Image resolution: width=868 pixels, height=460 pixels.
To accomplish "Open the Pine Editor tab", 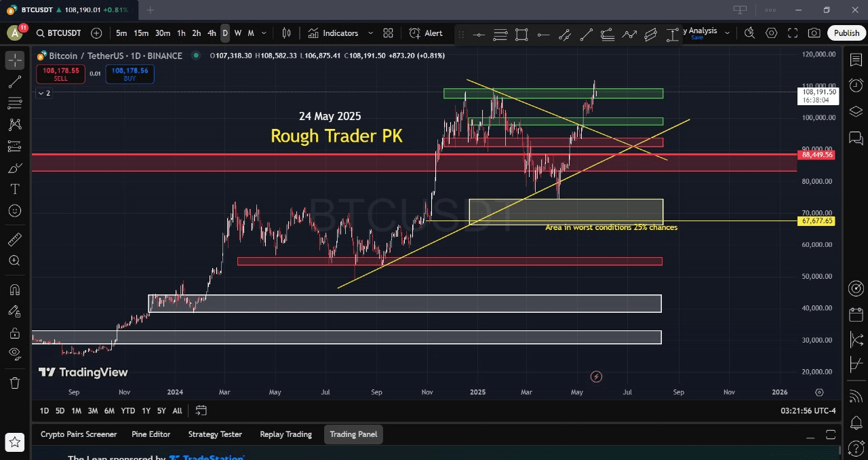I will coord(151,434).
